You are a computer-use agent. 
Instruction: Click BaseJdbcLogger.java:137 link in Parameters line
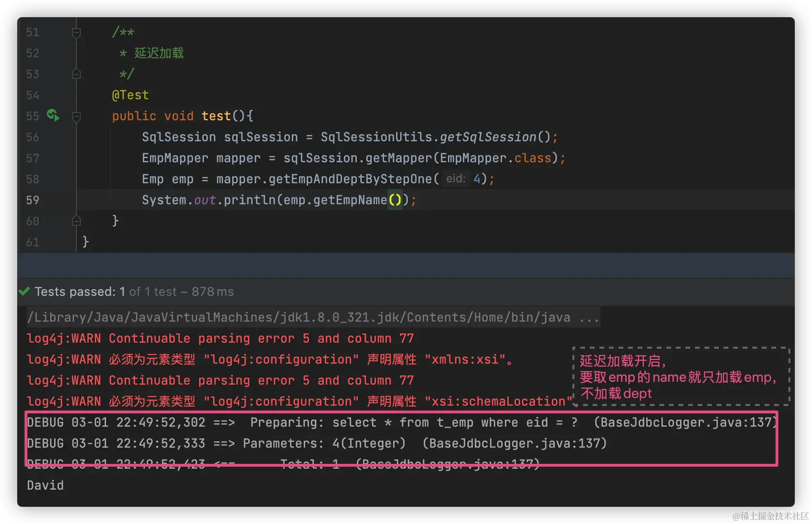point(515,443)
